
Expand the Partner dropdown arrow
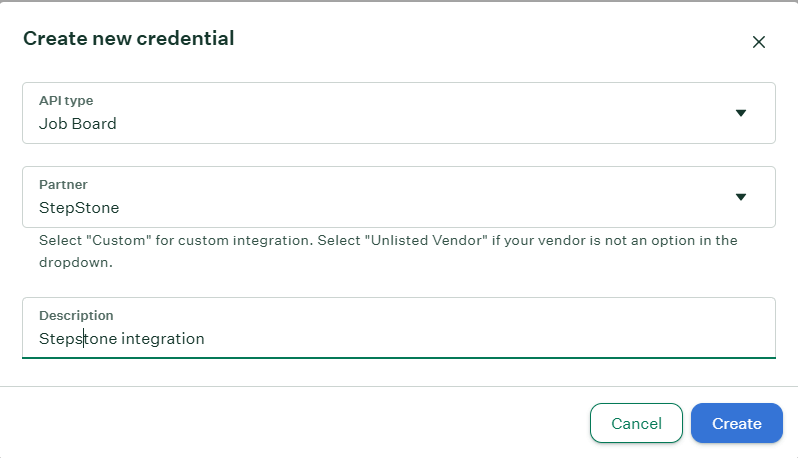coord(741,197)
